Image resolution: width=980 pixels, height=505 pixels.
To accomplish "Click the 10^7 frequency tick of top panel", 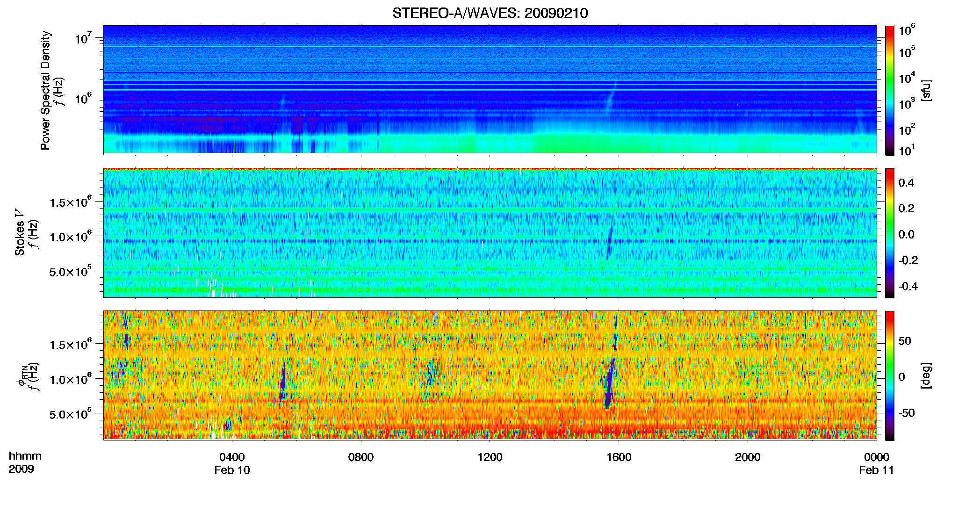I will [83, 38].
